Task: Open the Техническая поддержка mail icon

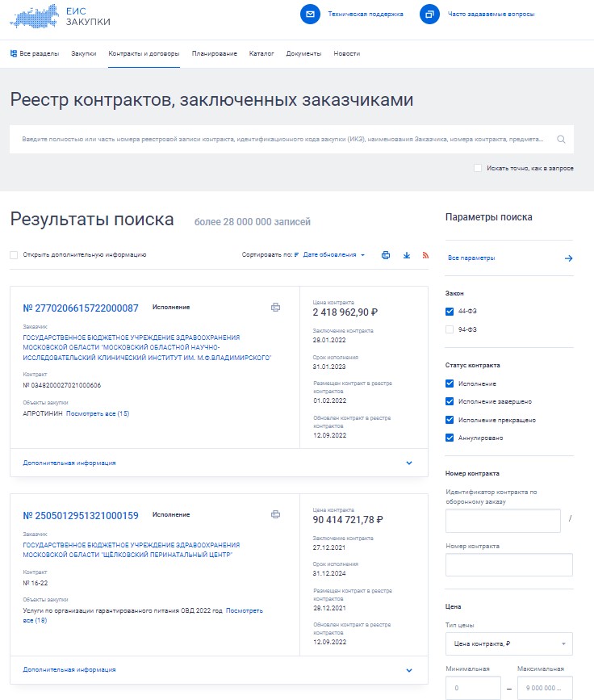Action: pos(310,15)
